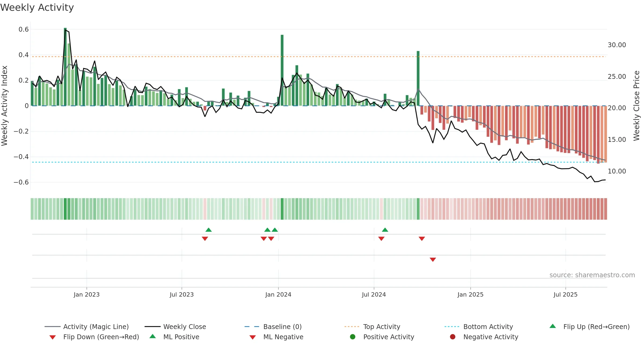The width and height of the screenshot is (644, 362).
Task: Toggle Weekly Close legend entry
Action: pos(175,327)
